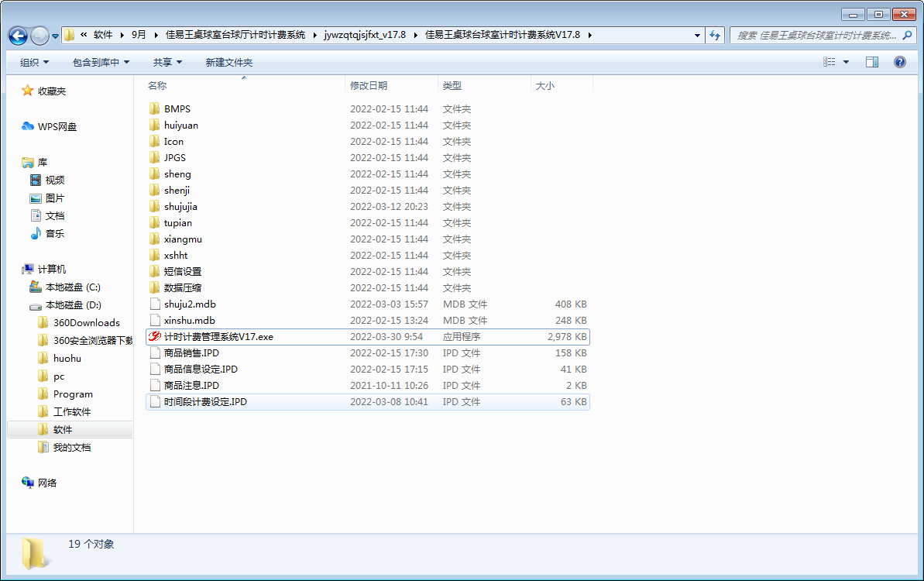Image resolution: width=924 pixels, height=581 pixels.
Task: Open the 共享 dropdown menu
Action: pos(167,62)
